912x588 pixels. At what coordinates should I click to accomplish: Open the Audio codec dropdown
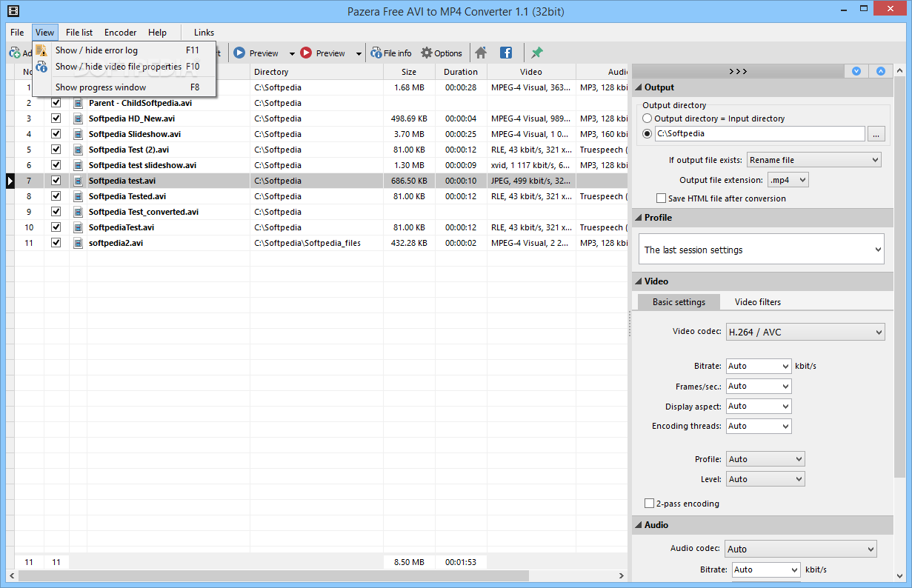[801, 549]
